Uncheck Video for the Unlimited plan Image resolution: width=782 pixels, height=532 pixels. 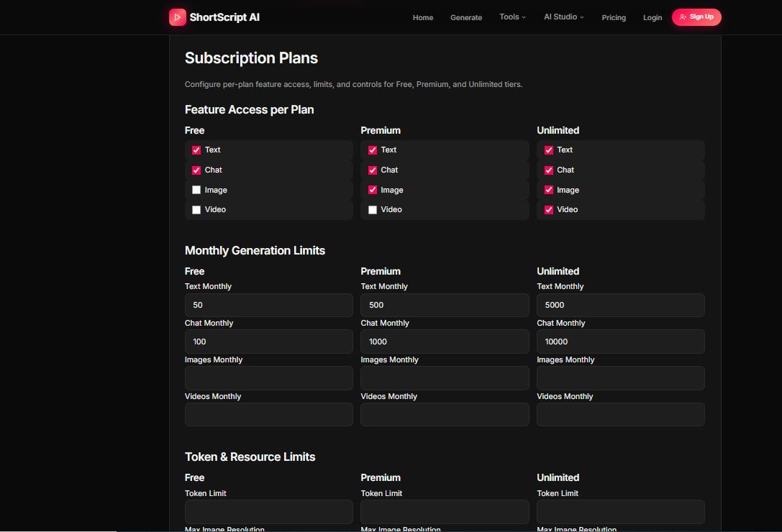click(549, 210)
